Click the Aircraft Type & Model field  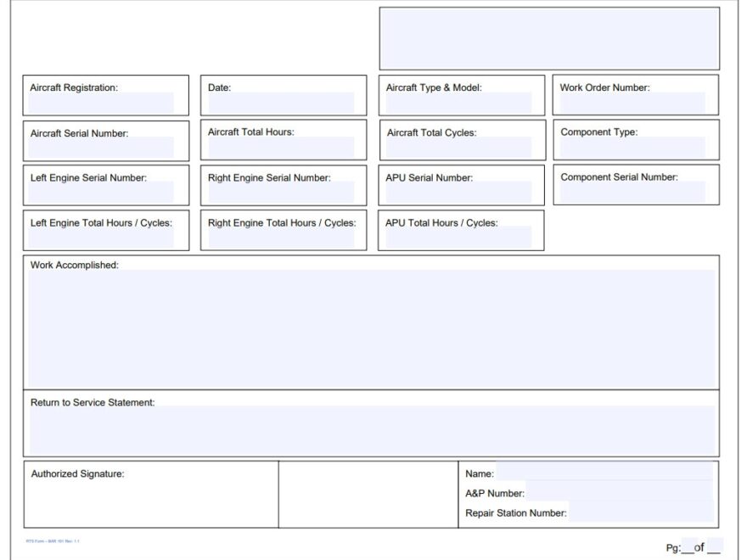pyautogui.click(x=458, y=103)
